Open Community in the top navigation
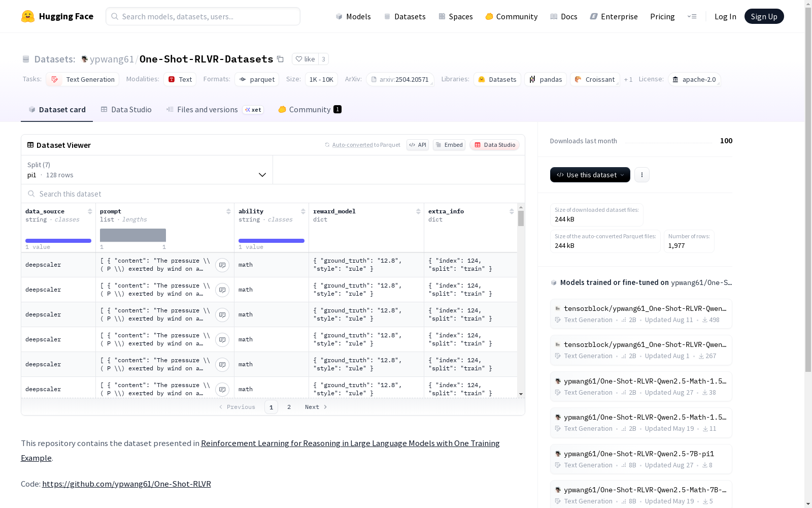 (x=511, y=16)
